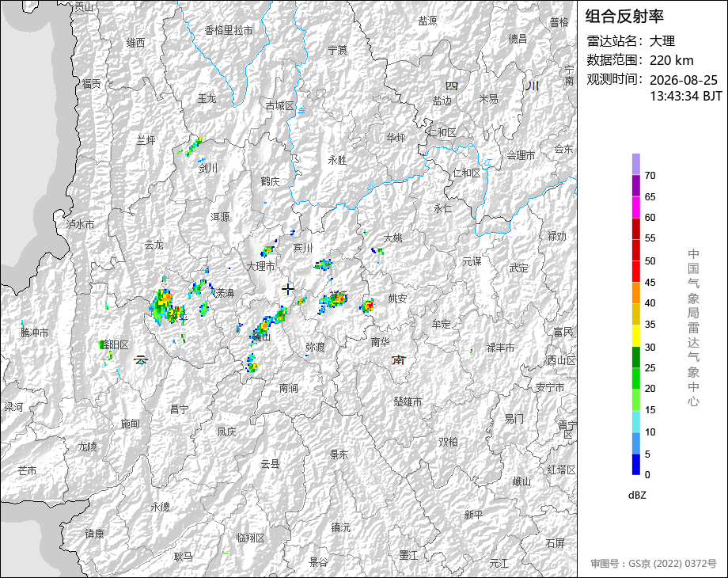The image size is (728, 578).
Task: Click the red echo west of 姚安
Action: (x=367, y=306)
